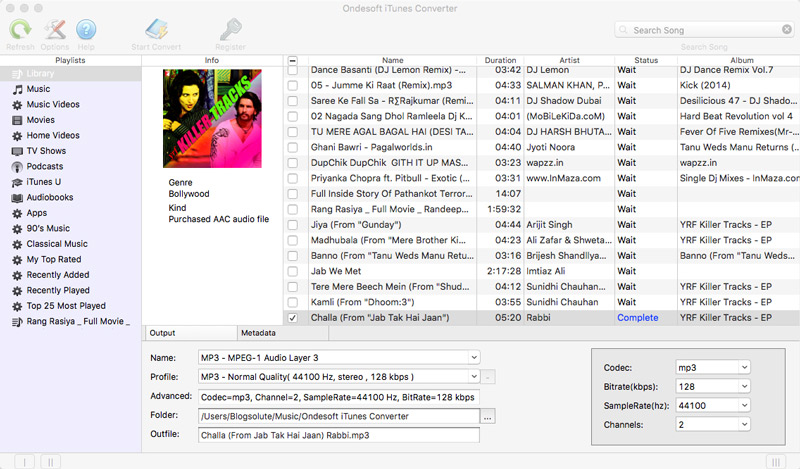Screen dimensions: 800x469
Task: Select the Music playlist icon
Action: pos(17,89)
